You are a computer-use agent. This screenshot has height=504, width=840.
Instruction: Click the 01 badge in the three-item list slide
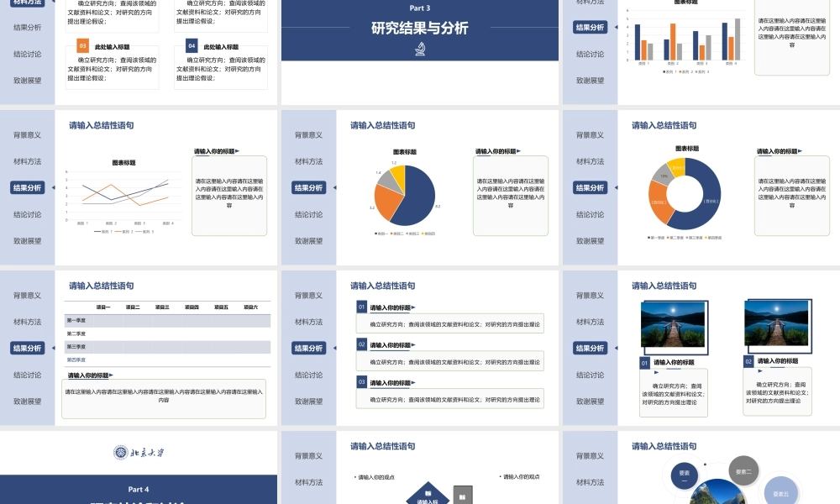click(x=361, y=307)
